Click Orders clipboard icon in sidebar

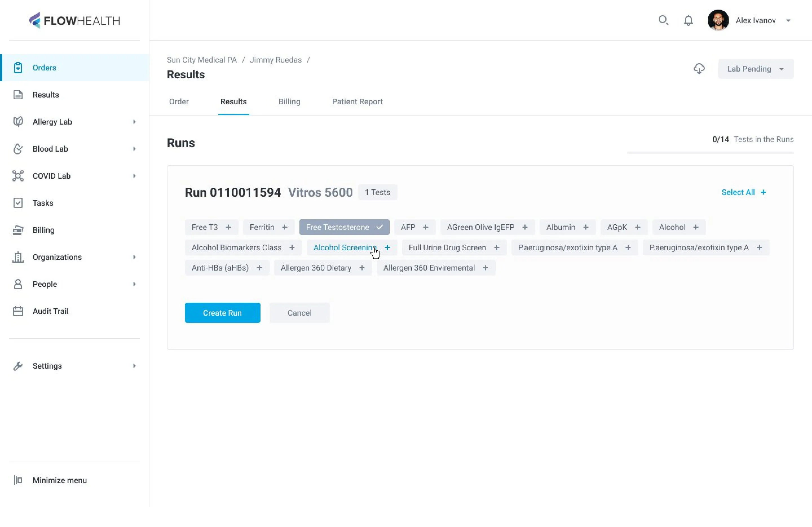click(x=18, y=68)
